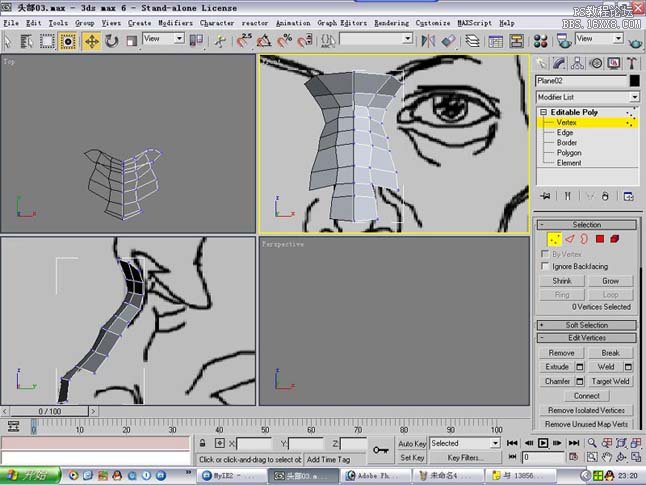Switch to Display command panel tab
The width and height of the screenshot is (646, 485).
pos(614,63)
